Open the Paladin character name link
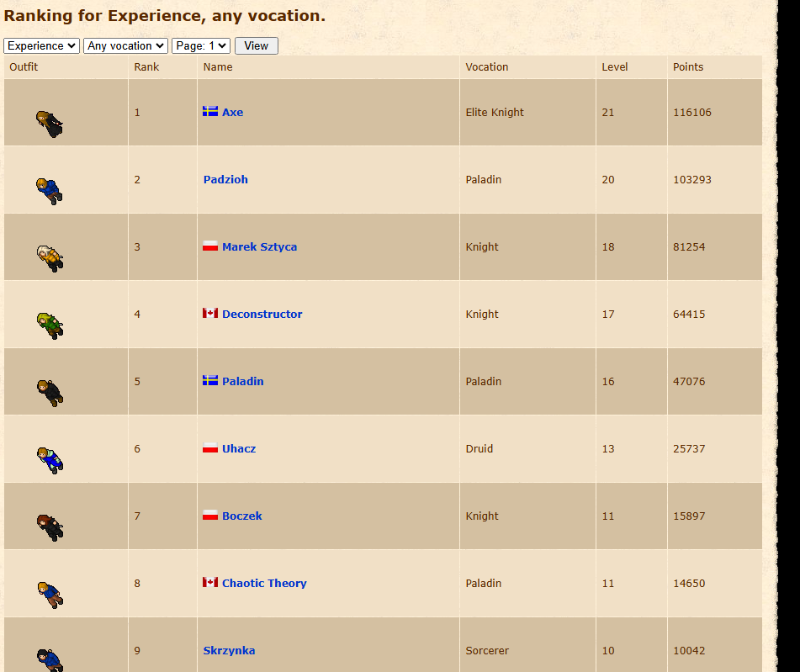This screenshot has width=800, height=672. [242, 382]
